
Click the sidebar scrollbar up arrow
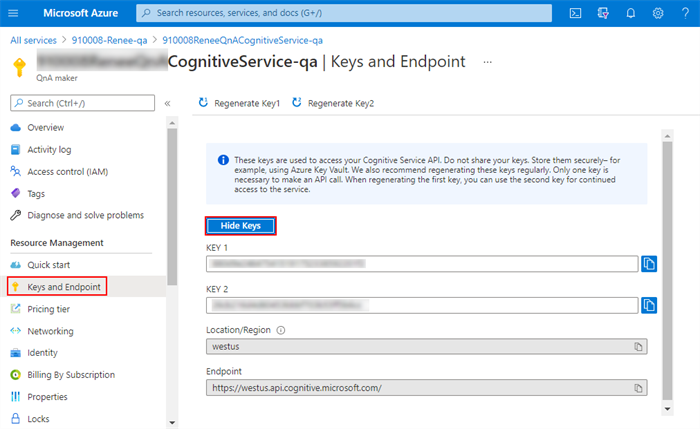[172, 123]
